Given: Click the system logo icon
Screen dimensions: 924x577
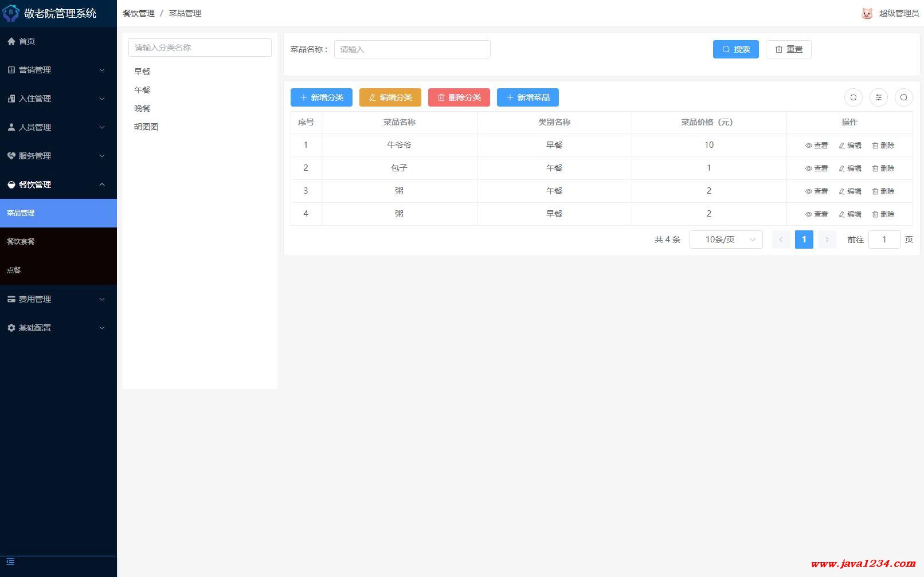Looking at the screenshot, I should 11,13.
